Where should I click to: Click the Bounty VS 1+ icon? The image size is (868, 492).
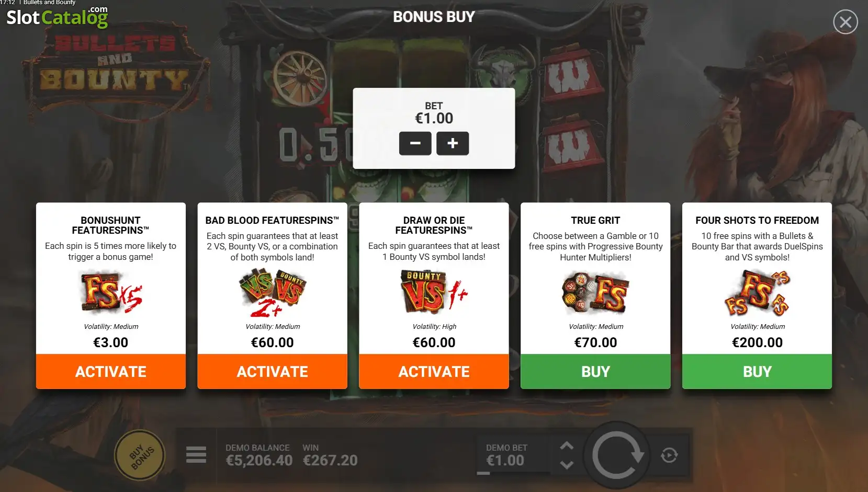(x=434, y=292)
